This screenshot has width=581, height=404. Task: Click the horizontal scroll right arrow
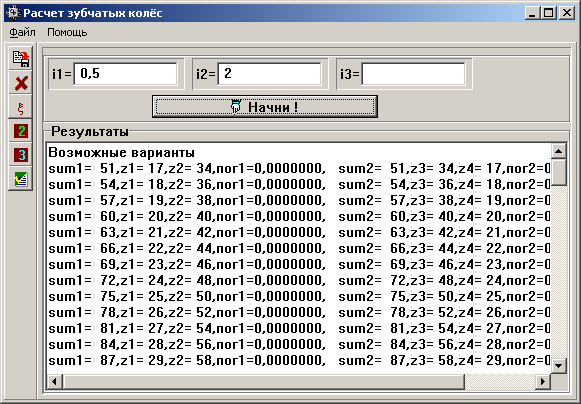tap(543, 381)
